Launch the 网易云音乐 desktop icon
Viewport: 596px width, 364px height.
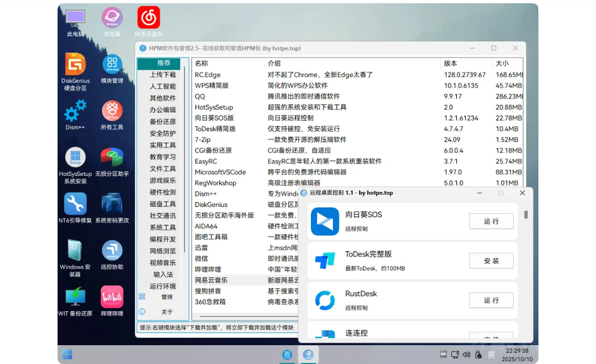point(148,23)
